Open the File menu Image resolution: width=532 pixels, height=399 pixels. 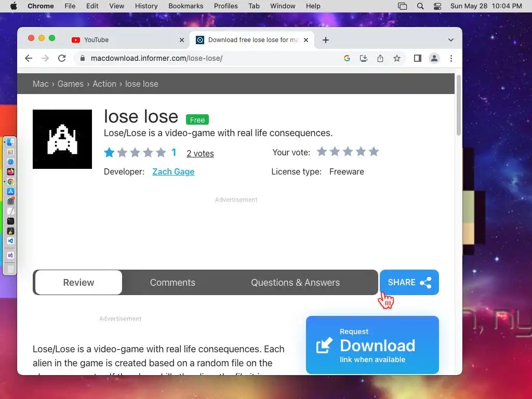coord(70,6)
